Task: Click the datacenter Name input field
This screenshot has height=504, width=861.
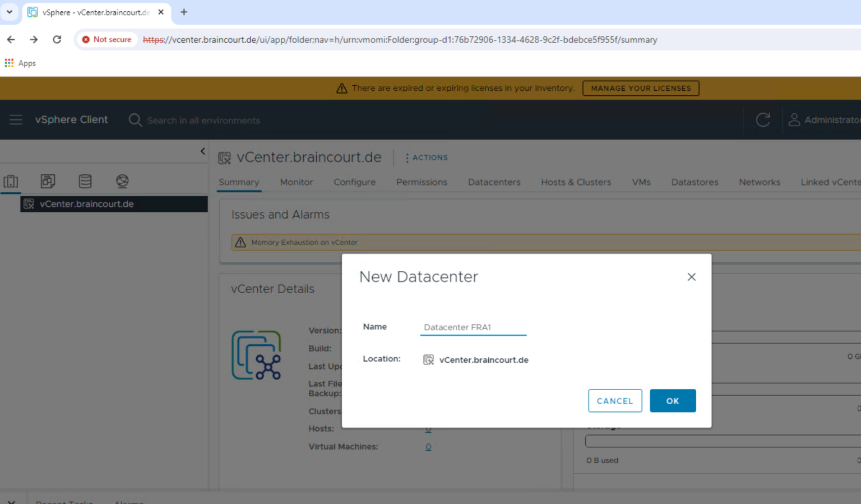Action: point(473,327)
